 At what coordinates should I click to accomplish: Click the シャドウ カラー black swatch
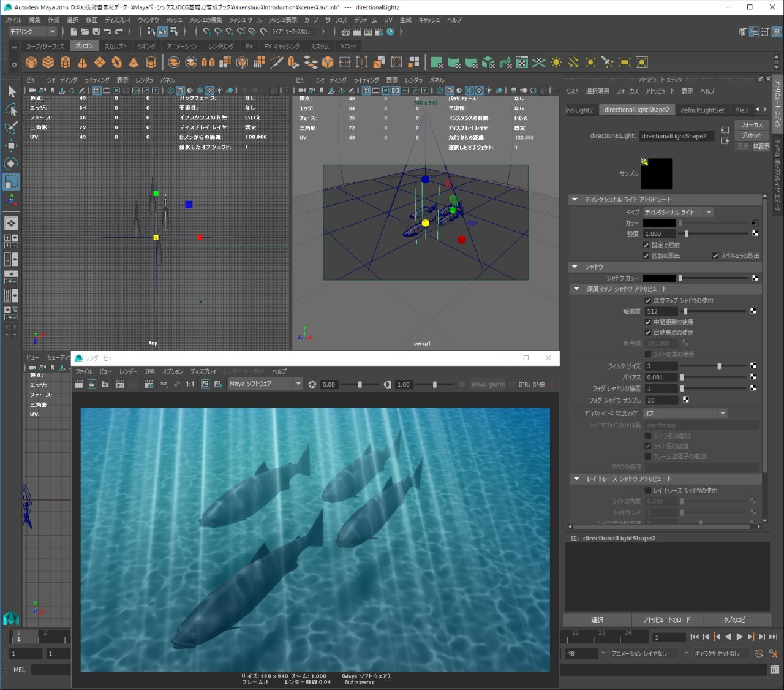pyautogui.click(x=659, y=278)
